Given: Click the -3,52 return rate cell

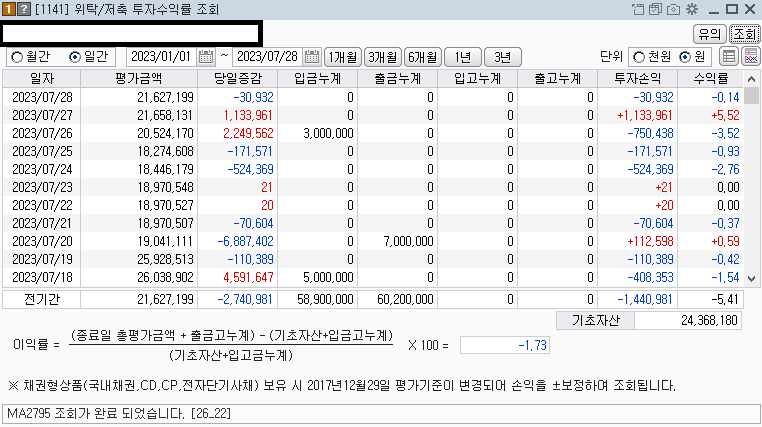Looking at the screenshot, I should pos(710,133).
